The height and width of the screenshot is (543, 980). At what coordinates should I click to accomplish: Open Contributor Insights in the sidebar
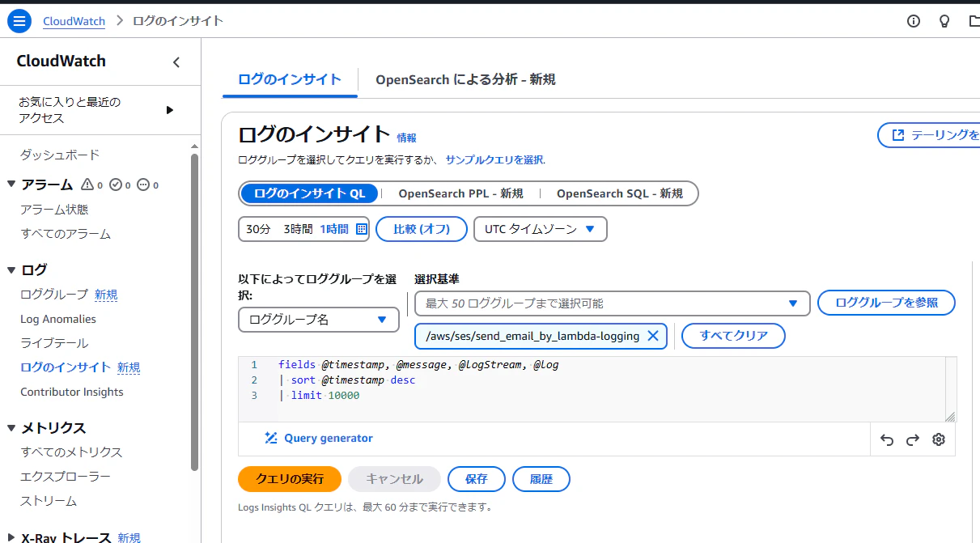point(72,392)
